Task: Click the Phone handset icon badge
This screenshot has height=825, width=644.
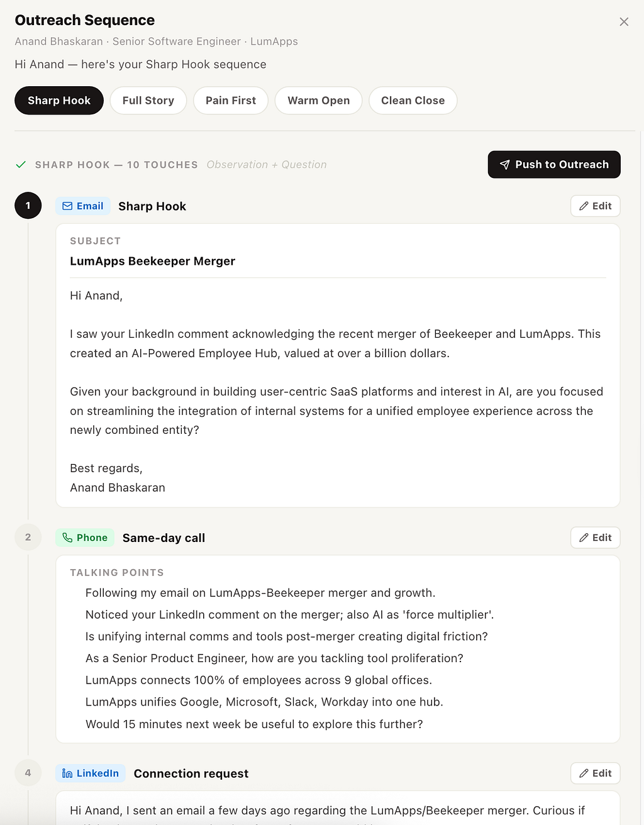Action: click(67, 538)
